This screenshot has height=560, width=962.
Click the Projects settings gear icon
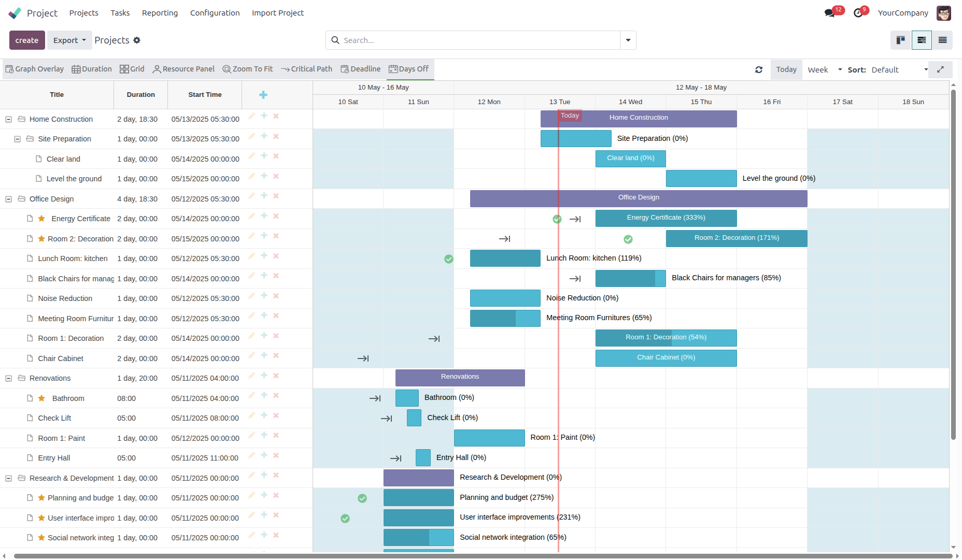[x=137, y=40]
